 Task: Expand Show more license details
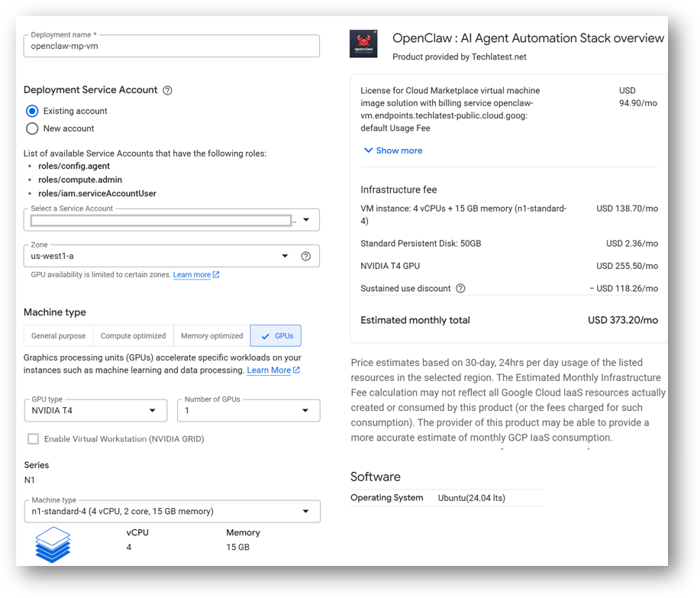click(x=393, y=150)
